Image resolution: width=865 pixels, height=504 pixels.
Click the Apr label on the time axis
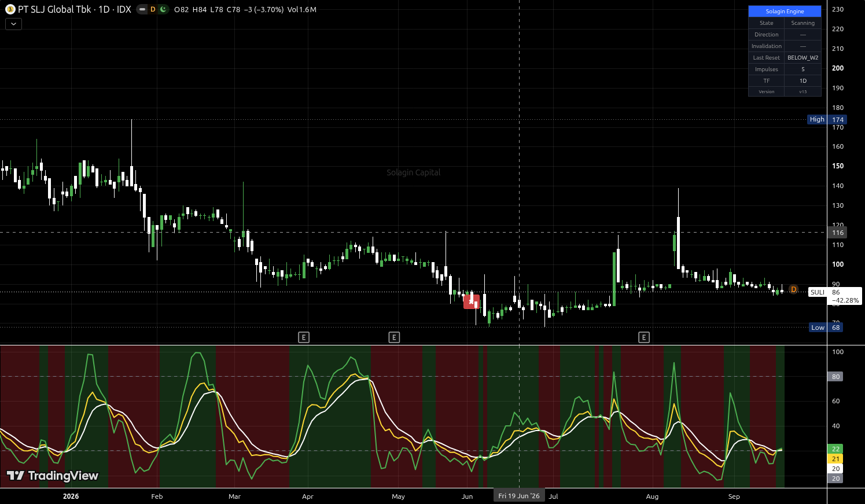(308, 496)
